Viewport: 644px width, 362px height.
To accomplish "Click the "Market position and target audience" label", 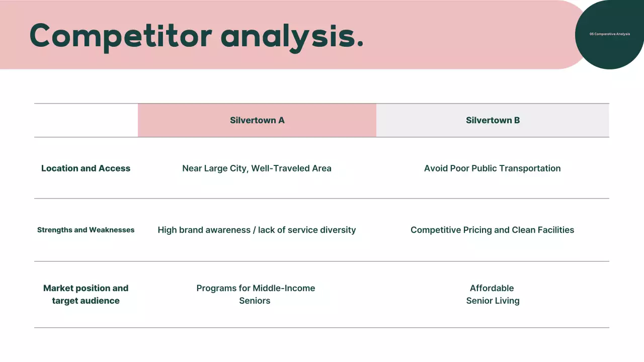I will [86, 294].
